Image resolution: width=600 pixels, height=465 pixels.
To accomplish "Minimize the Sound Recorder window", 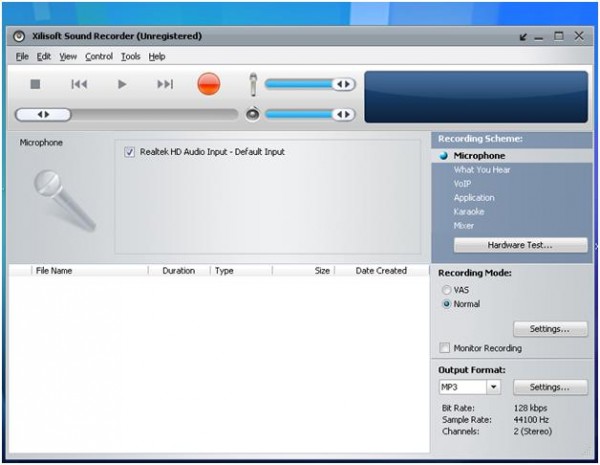I will tap(539, 38).
